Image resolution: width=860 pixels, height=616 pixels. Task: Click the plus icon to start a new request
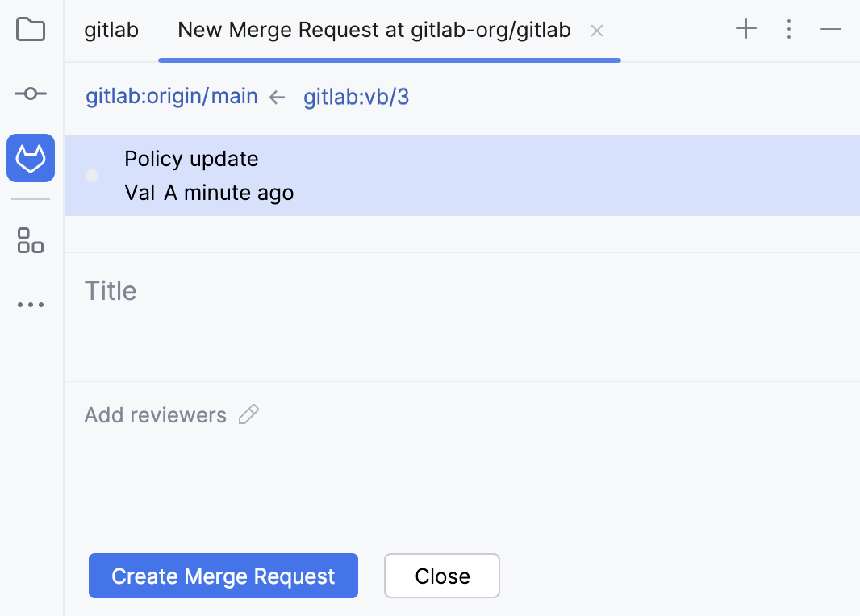[745, 29]
